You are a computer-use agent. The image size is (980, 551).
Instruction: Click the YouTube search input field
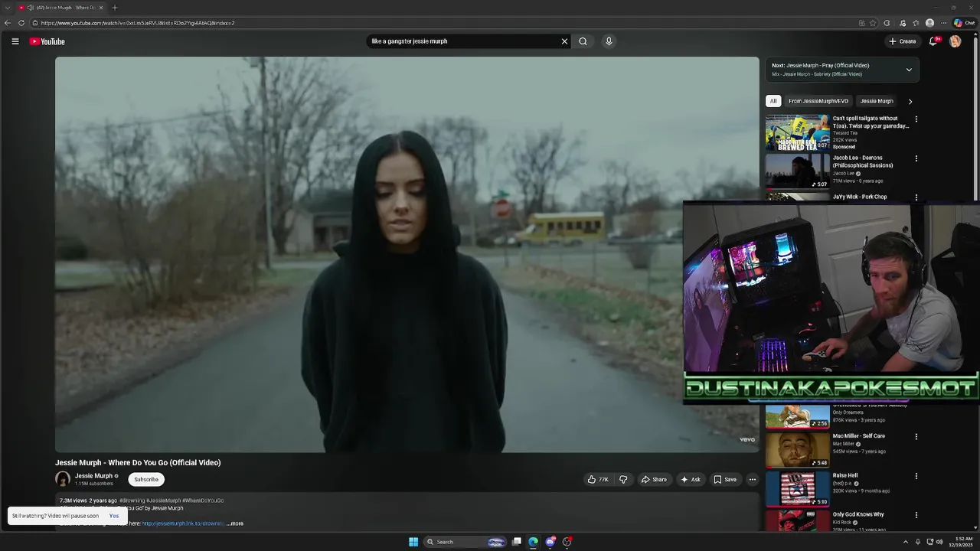tap(463, 41)
